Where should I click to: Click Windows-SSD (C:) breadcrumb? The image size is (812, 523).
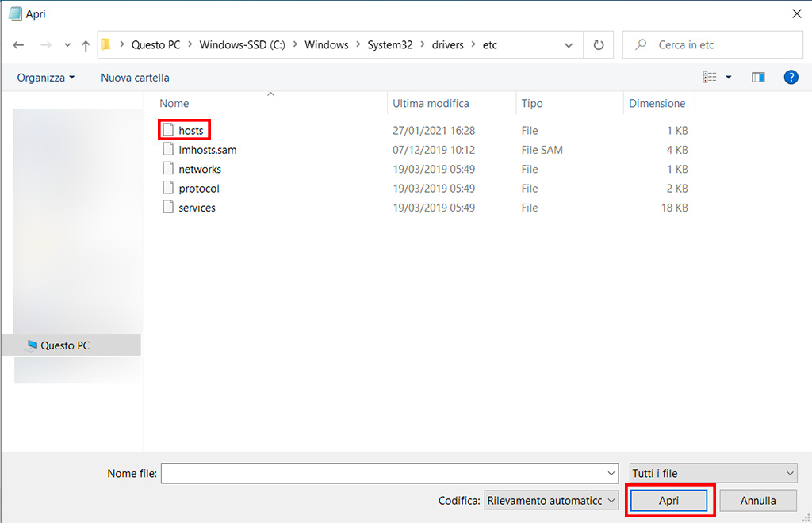tap(243, 45)
